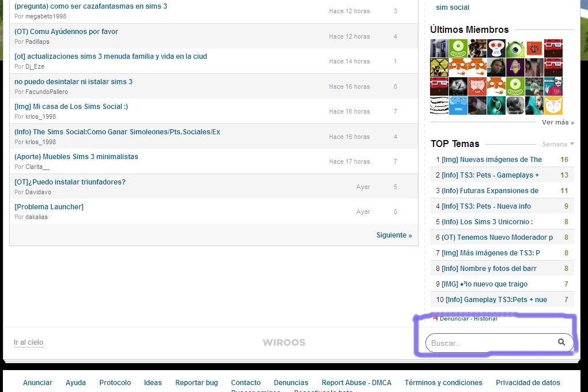This screenshot has height=392, width=588.
Task: Open the guitarist photo avatar
Action: coord(477,48)
